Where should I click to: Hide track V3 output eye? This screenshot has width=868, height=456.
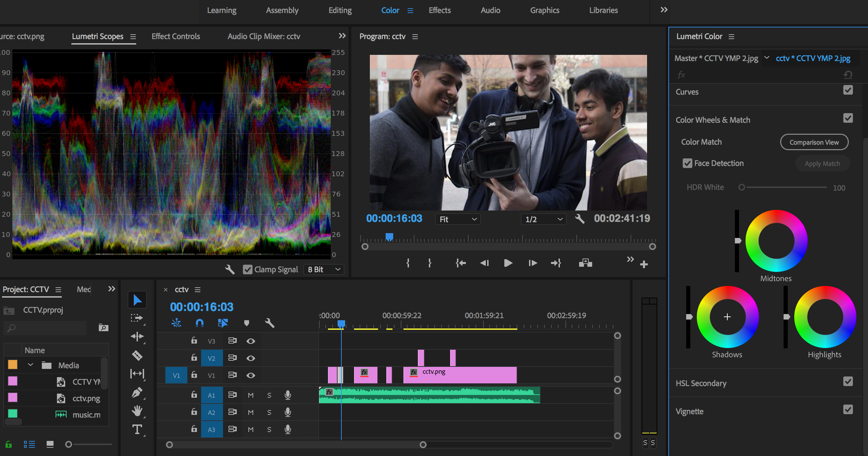coord(251,341)
